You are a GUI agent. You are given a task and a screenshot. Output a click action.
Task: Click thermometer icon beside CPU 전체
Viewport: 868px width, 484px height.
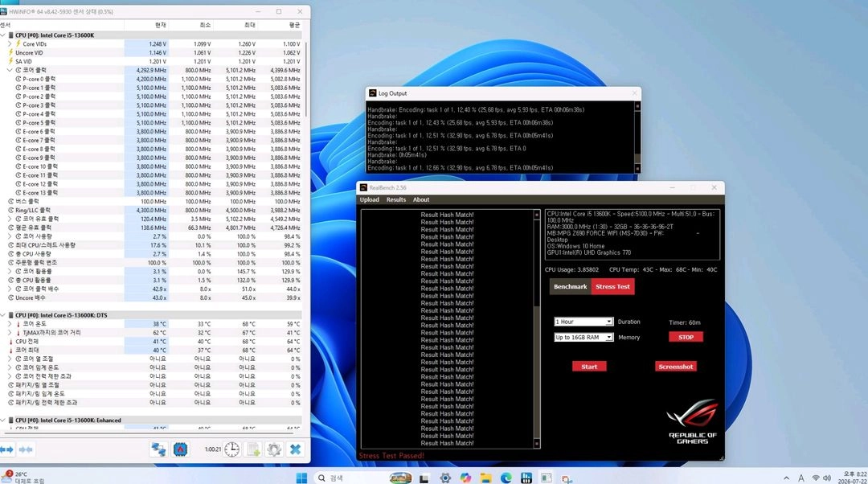[10, 342]
